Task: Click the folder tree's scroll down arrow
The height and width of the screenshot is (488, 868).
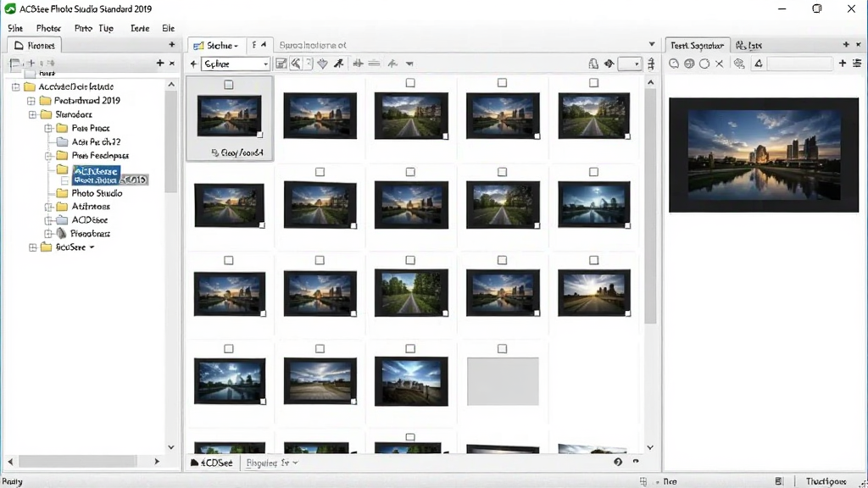Action: coord(171,447)
